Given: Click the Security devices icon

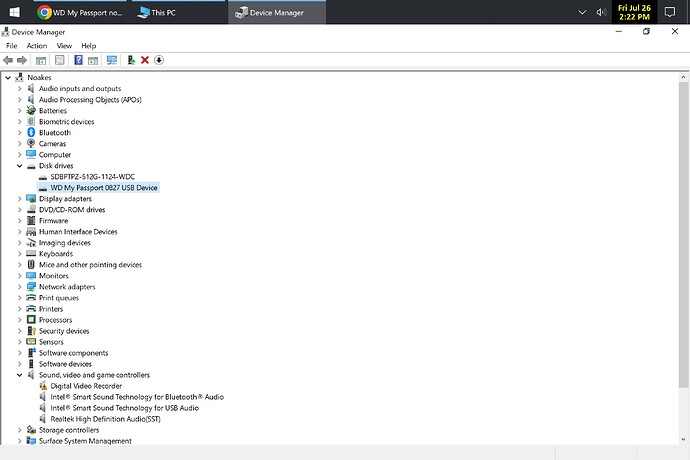Looking at the screenshot, I should [x=31, y=331].
